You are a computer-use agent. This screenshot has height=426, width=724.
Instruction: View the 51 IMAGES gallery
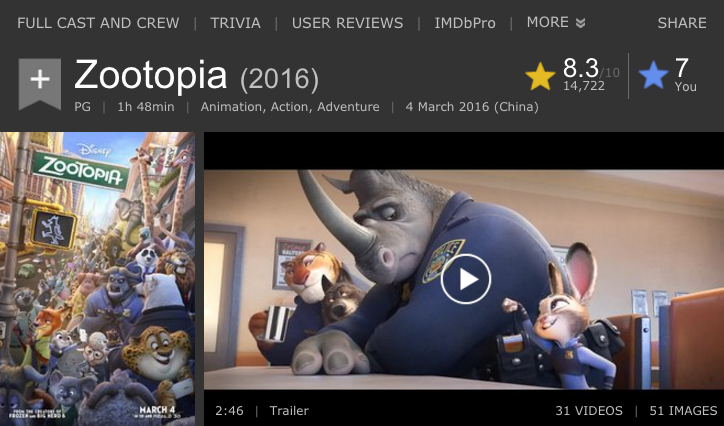(683, 410)
